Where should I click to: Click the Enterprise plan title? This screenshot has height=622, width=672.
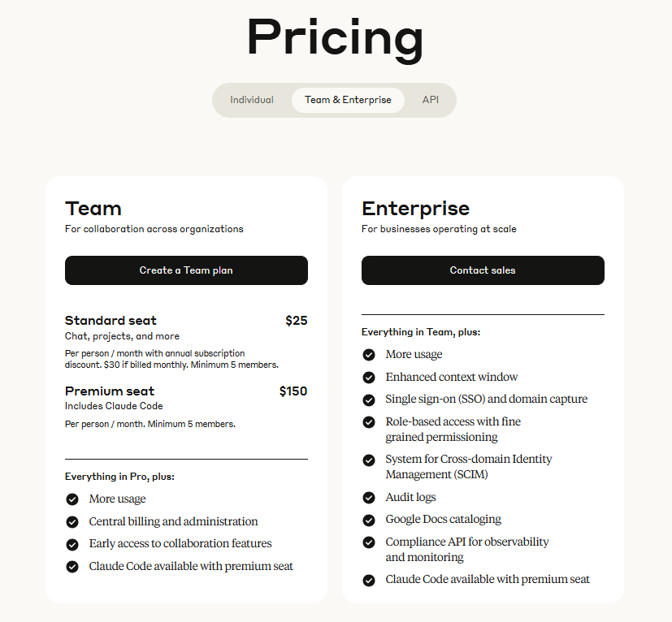click(x=415, y=209)
